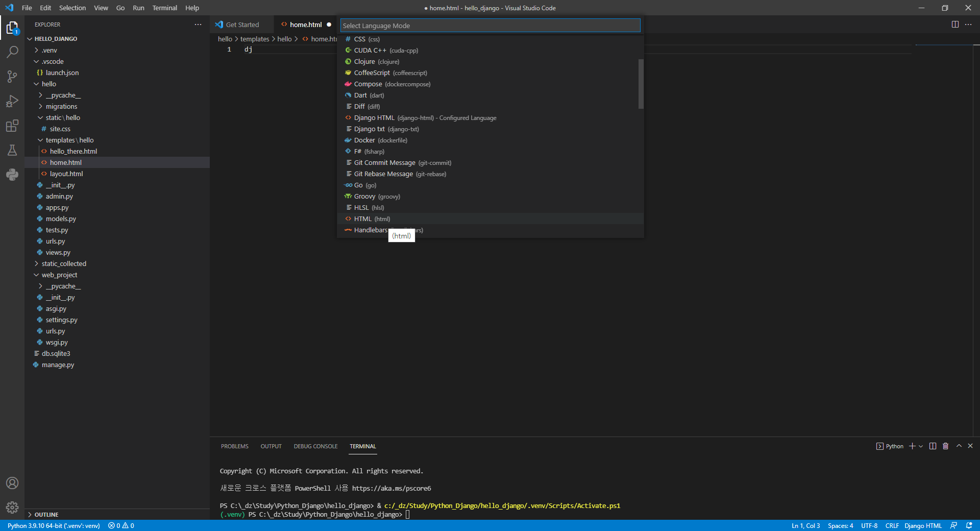
Task: Select Django HTML configured language
Action: coord(490,118)
